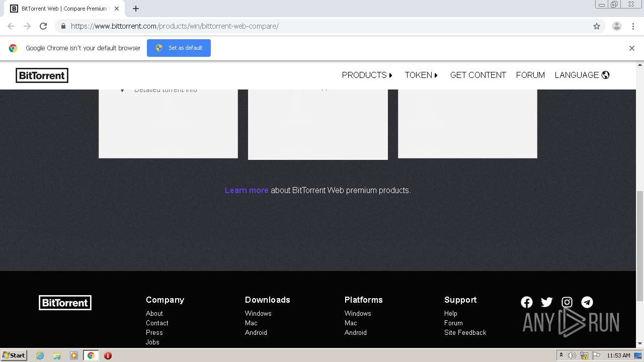Open Mac under Downloads
644x362 pixels.
point(251,323)
